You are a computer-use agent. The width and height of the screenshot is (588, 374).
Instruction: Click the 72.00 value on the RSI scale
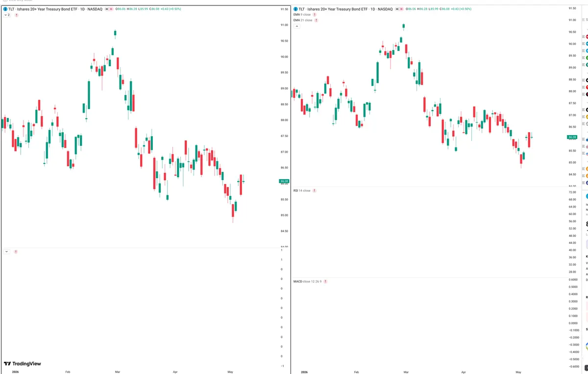pos(572,192)
